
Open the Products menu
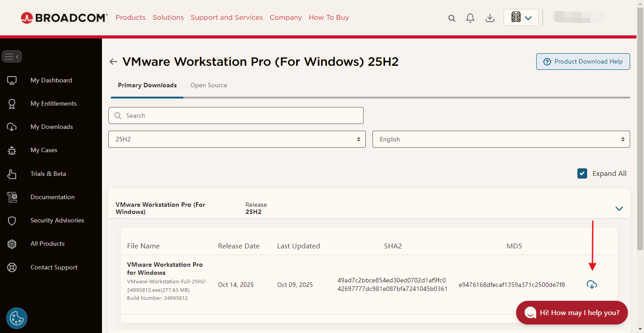point(131,17)
